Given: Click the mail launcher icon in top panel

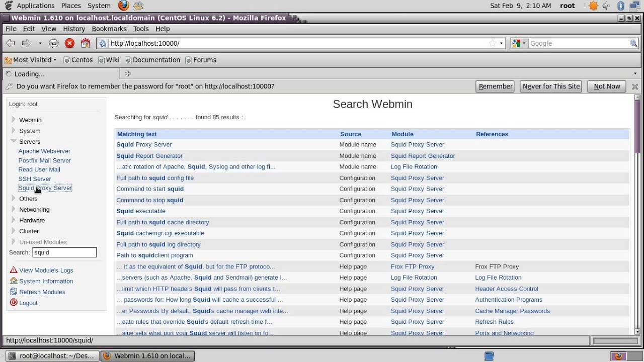Looking at the screenshot, I should click(138, 6).
